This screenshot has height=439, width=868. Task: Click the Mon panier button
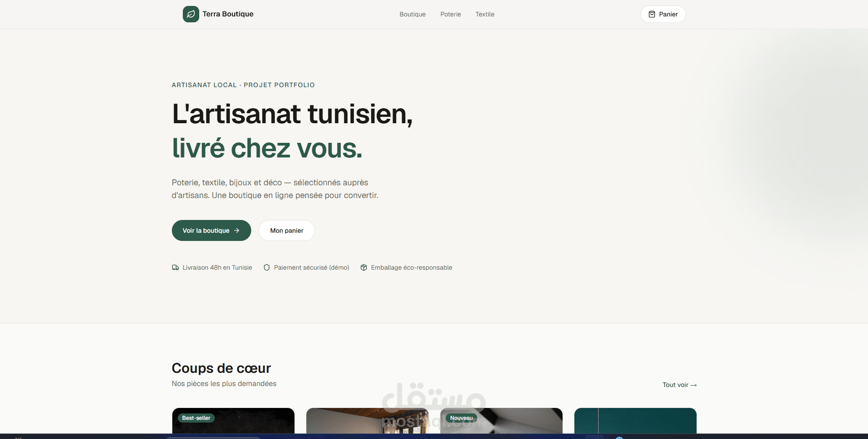click(286, 230)
